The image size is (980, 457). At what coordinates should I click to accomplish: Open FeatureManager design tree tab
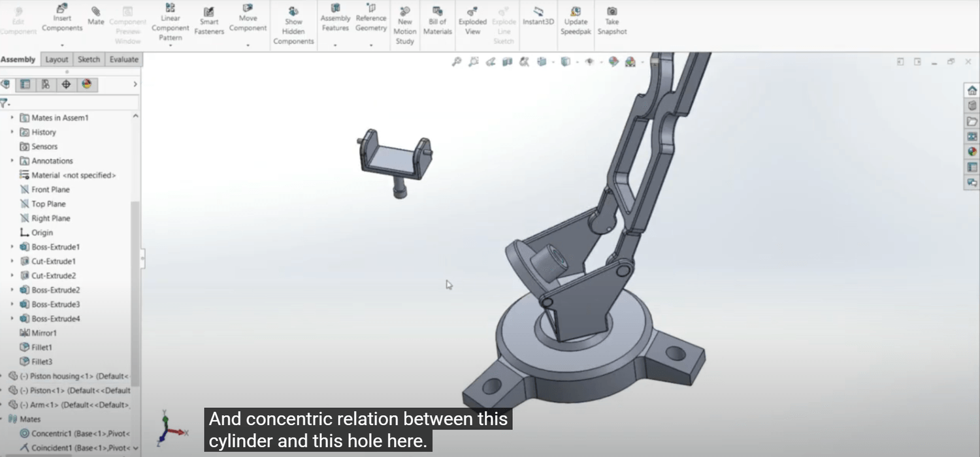pos(6,84)
